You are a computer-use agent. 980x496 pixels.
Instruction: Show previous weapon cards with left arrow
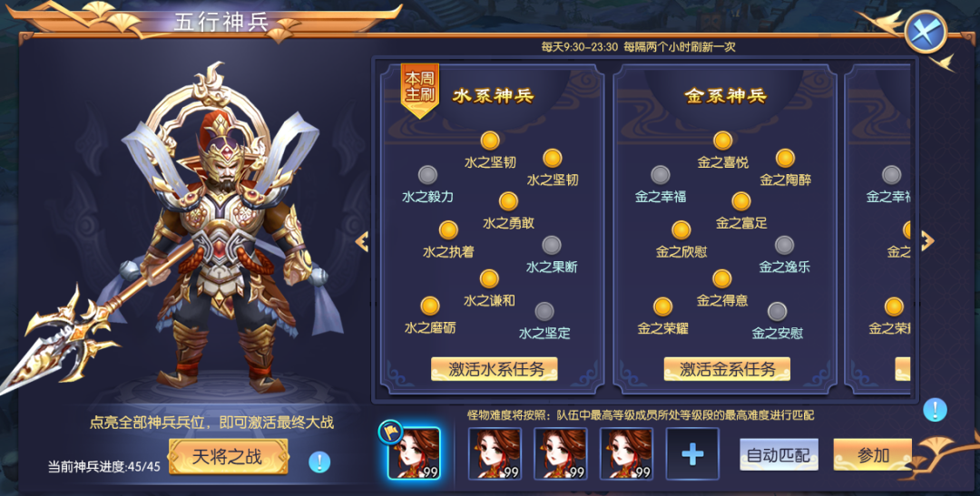pyautogui.click(x=362, y=242)
